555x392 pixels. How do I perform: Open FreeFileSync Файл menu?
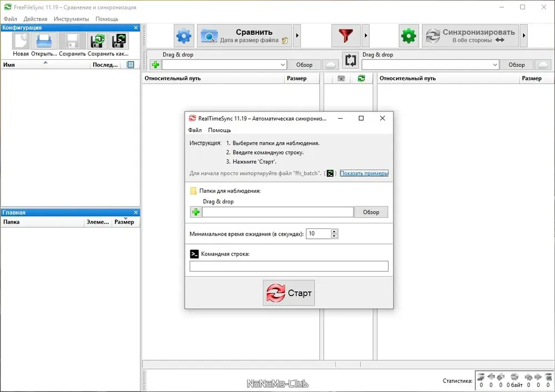(10, 19)
